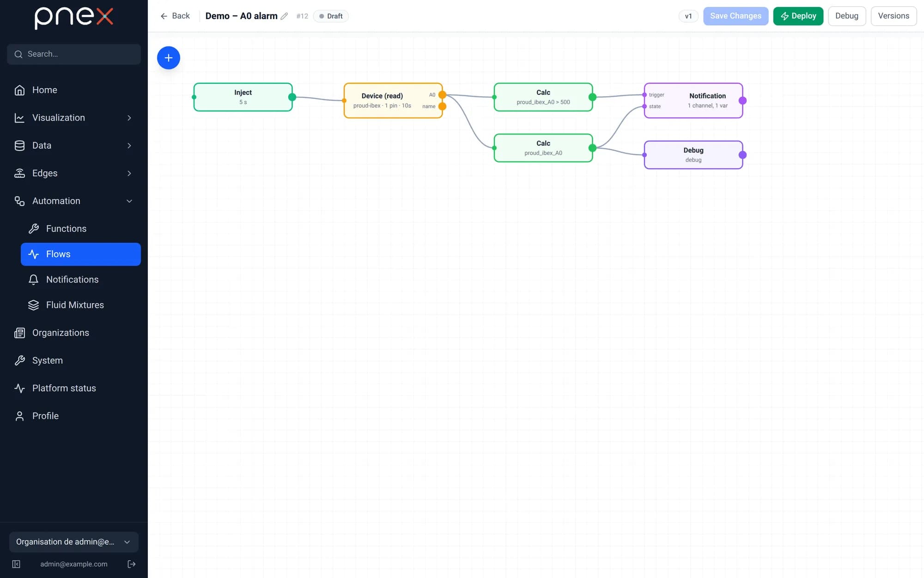The height and width of the screenshot is (578, 924).
Task: Click the Fluid Mixtures layers icon
Action: 33,305
